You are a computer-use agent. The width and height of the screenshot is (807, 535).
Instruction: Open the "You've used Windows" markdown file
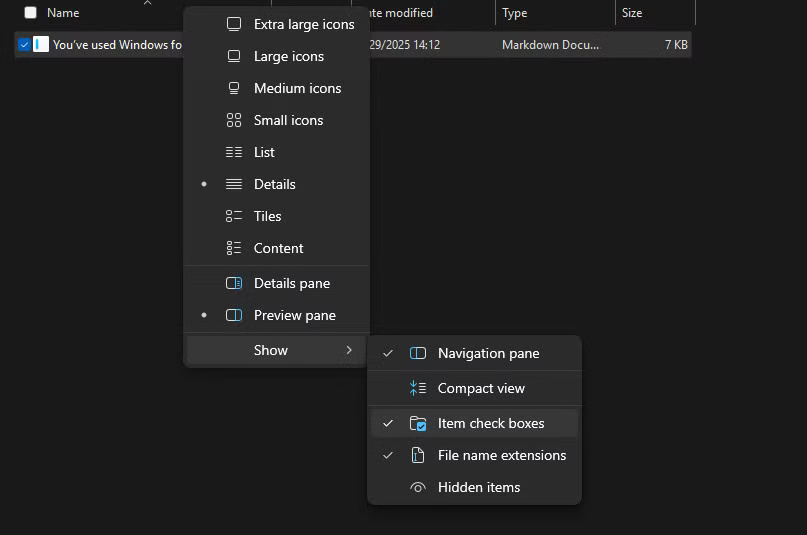click(110, 45)
